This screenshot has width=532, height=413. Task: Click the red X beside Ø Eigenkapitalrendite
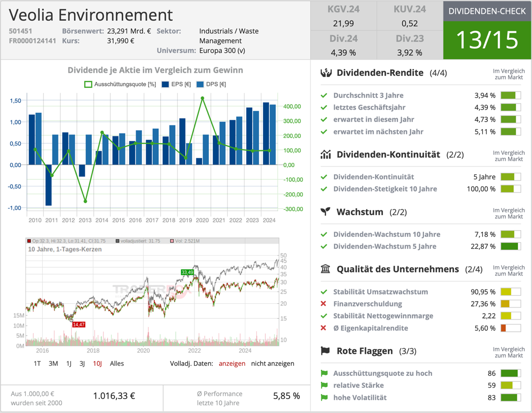point(324,328)
